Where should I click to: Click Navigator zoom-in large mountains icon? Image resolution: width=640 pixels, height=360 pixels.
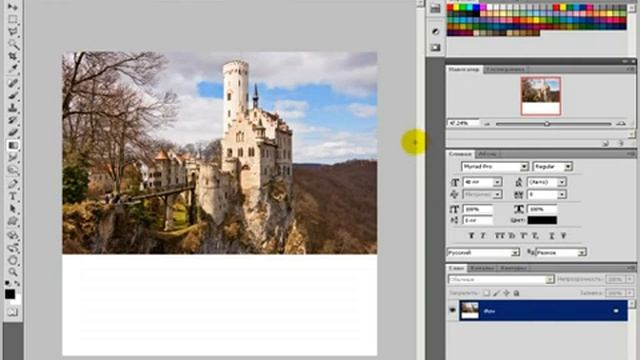coord(621,123)
